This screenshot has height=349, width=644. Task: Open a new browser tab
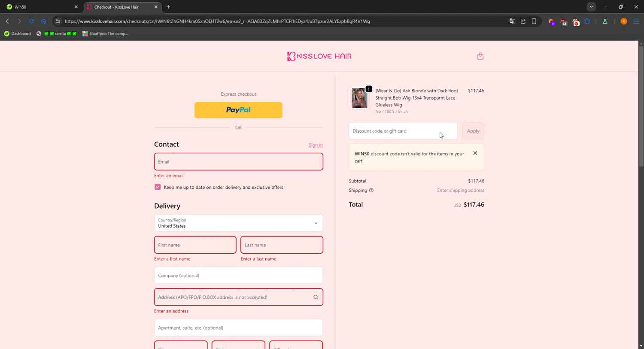tap(168, 7)
